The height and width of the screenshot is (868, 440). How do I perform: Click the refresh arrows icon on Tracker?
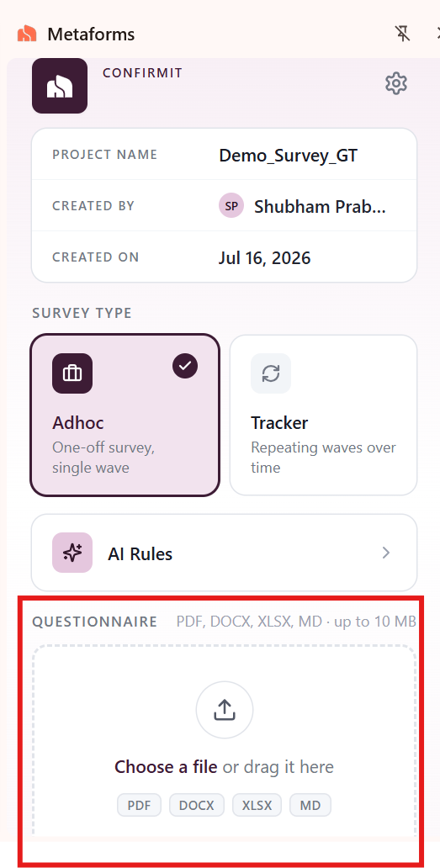click(271, 373)
